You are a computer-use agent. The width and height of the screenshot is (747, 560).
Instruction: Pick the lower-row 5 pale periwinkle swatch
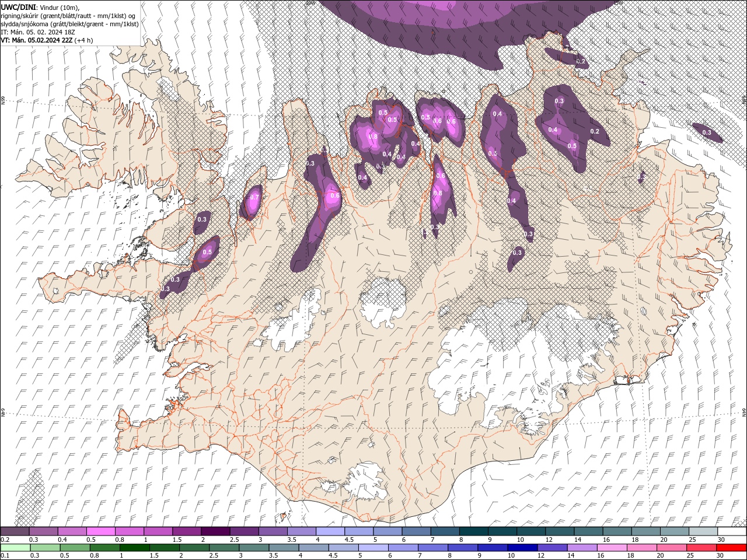click(x=373, y=548)
